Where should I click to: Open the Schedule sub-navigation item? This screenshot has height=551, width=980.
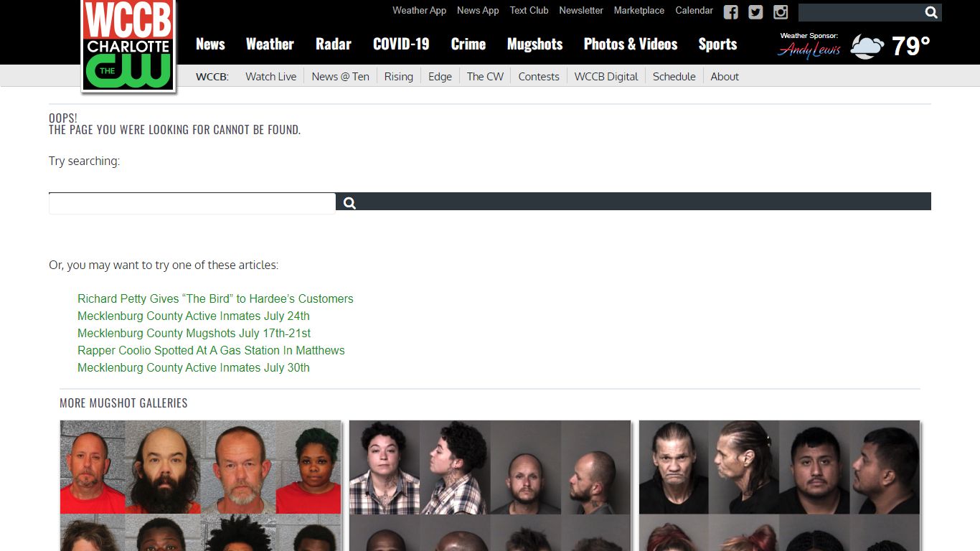[x=674, y=76]
